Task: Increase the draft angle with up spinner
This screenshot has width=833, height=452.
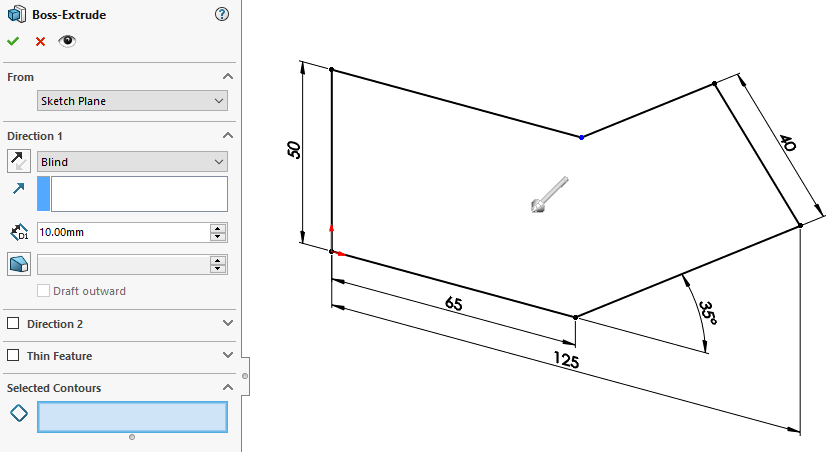Action: point(218,260)
